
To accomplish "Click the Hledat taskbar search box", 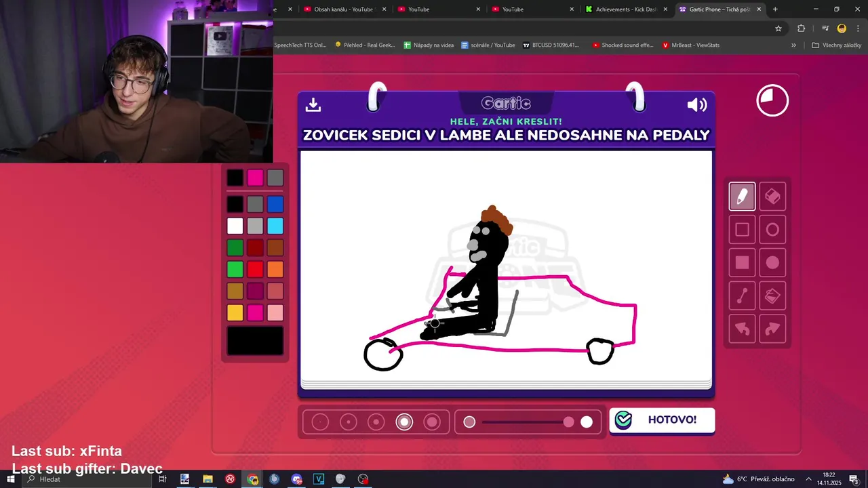I will click(88, 479).
